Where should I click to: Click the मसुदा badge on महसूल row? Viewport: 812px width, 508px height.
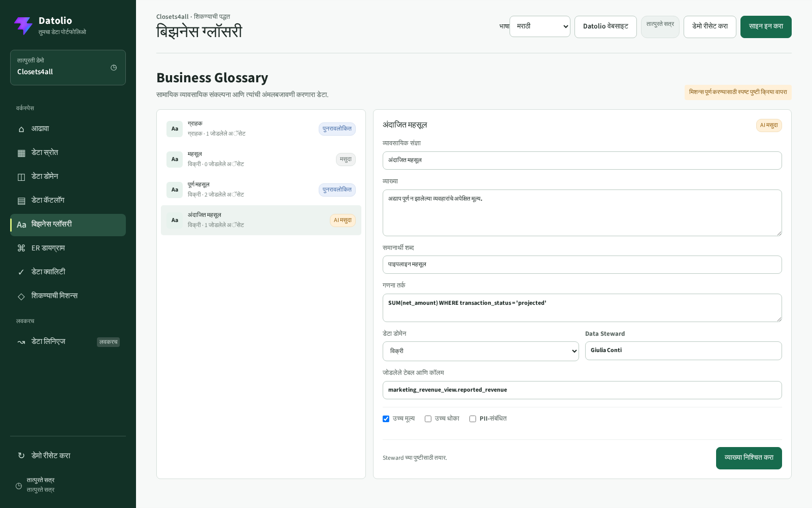pyautogui.click(x=346, y=160)
